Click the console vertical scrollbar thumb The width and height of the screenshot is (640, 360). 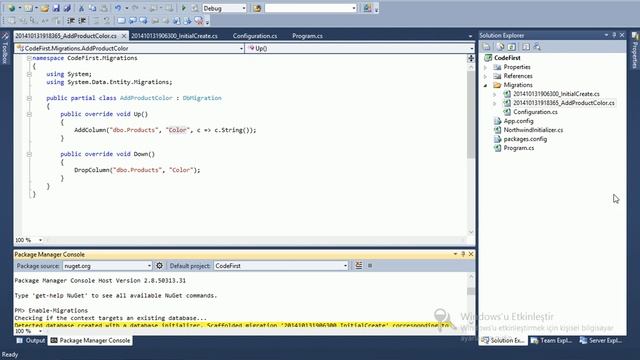(471, 291)
